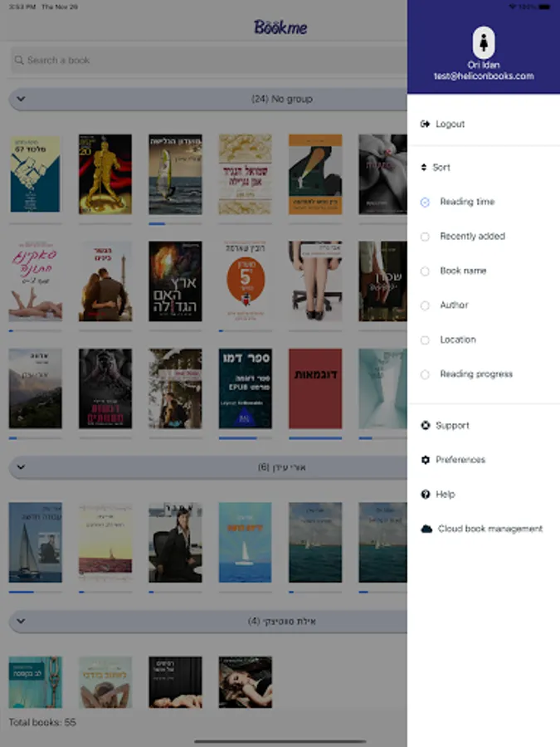Collapse the (6) אורי עידן group chevron
560x747 pixels.
point(21,466)
